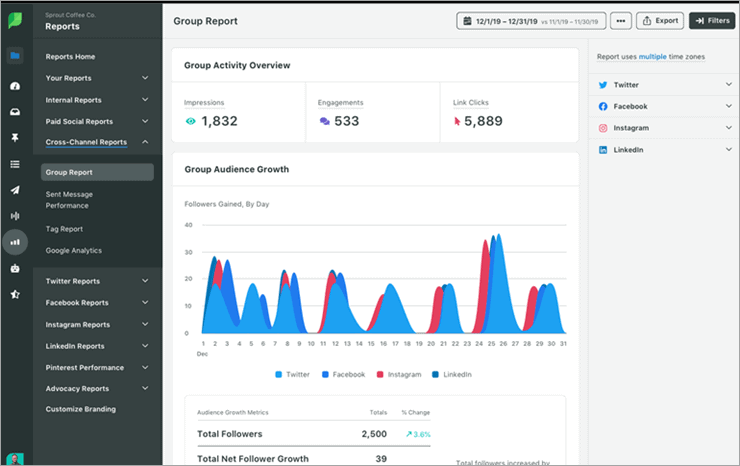This screenshot has width=740, height=466.
Task: Toggle LinkedIn series in chart legend
Action: pos(450,374)
